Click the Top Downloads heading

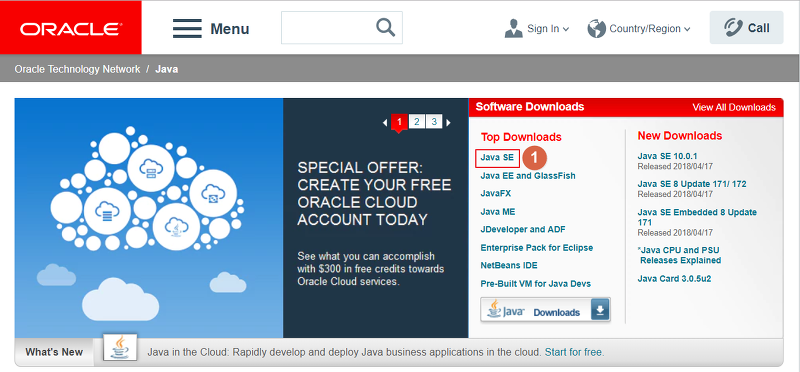[521, 137]
